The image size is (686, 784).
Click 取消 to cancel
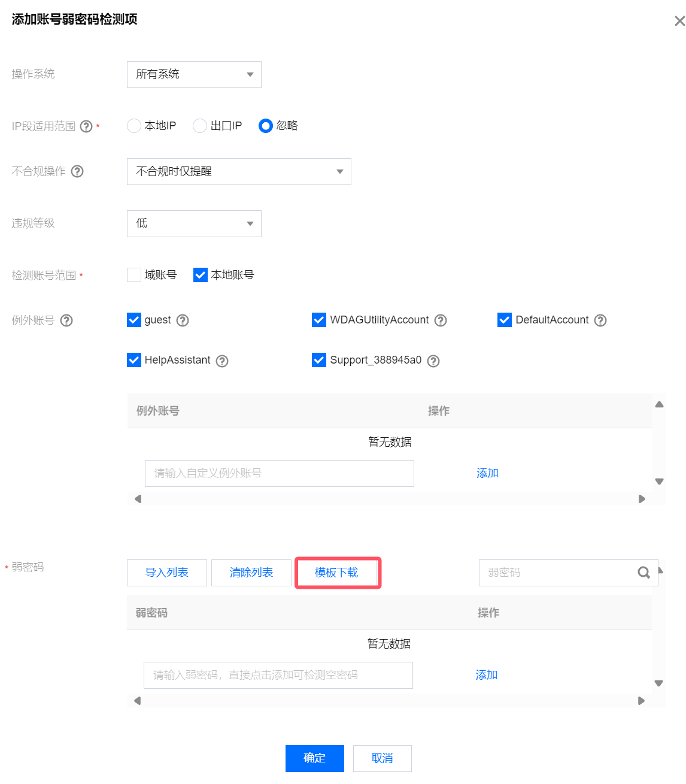[383, 758]
